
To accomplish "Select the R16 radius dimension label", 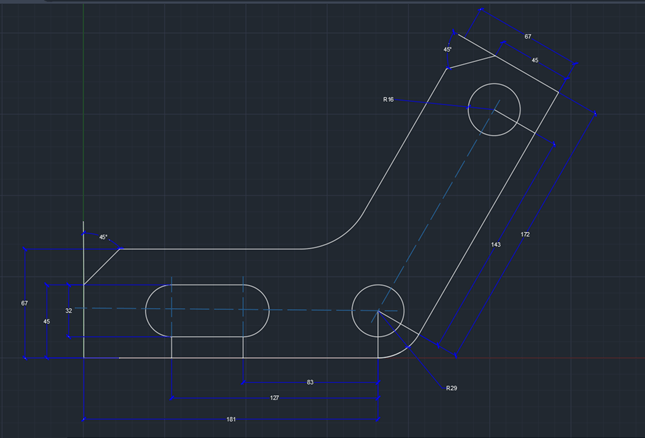I will tap(388, 100).
